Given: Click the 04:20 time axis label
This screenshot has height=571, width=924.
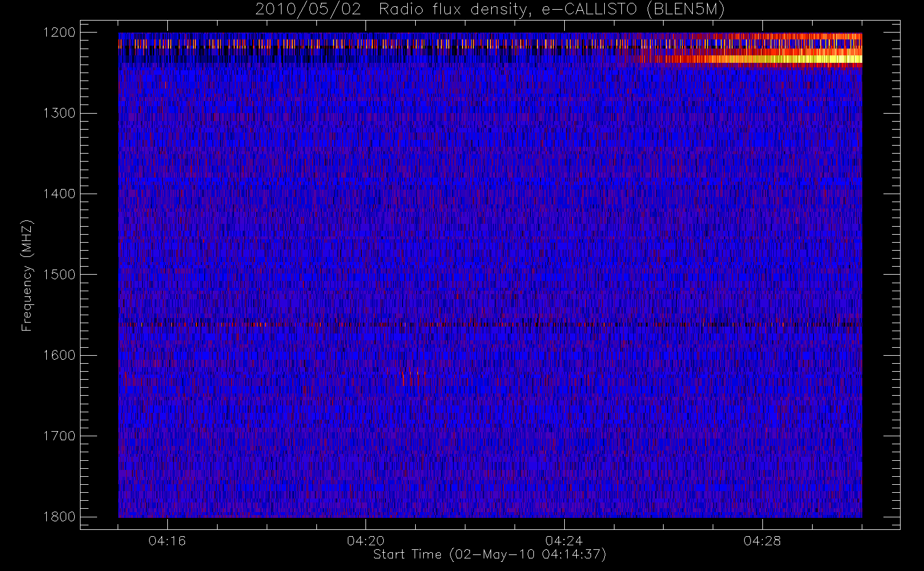Looking at the screenshot, I should coord(365,541).
